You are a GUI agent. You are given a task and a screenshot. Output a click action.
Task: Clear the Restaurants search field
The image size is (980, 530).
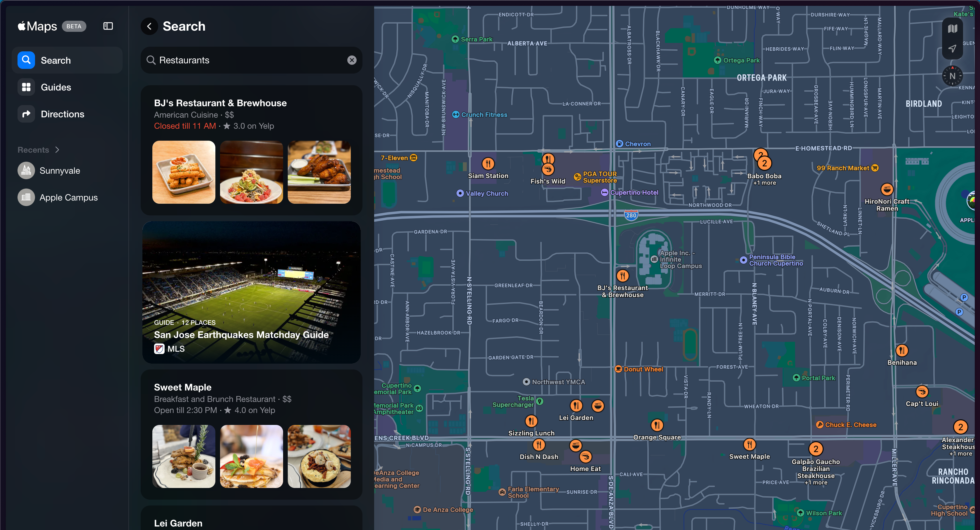click(x=352, y=60)
